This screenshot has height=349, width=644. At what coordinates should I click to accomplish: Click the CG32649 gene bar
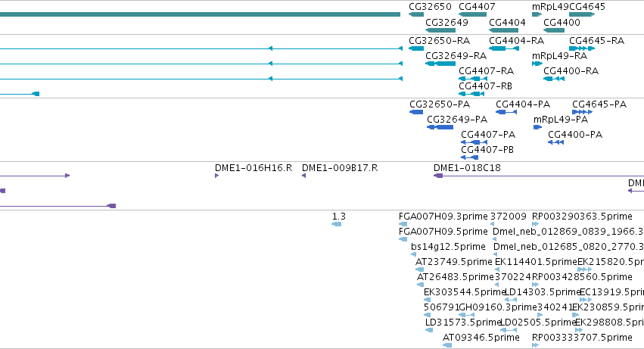tap(440, 30)
